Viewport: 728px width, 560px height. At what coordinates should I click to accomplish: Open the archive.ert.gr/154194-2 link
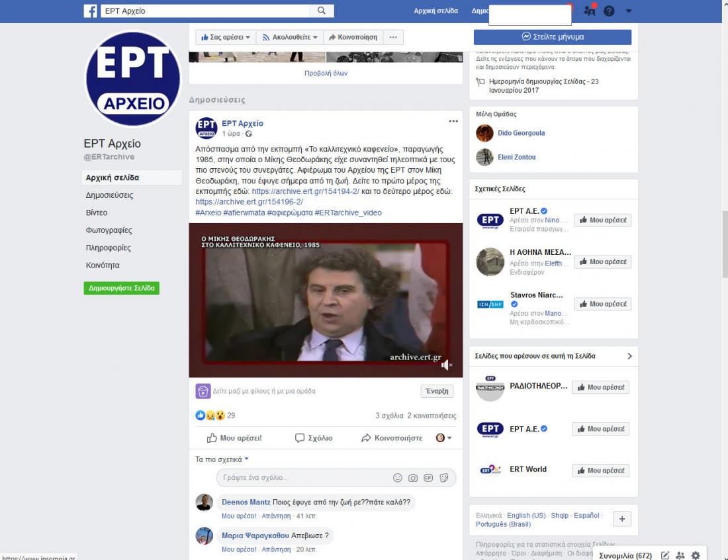306,191
